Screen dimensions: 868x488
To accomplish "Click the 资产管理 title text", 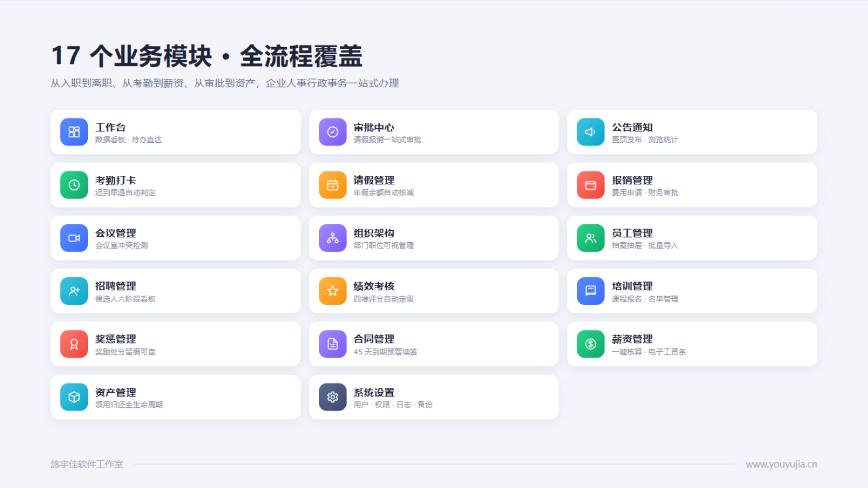I will pyautogui.click(x=116, y=392).
